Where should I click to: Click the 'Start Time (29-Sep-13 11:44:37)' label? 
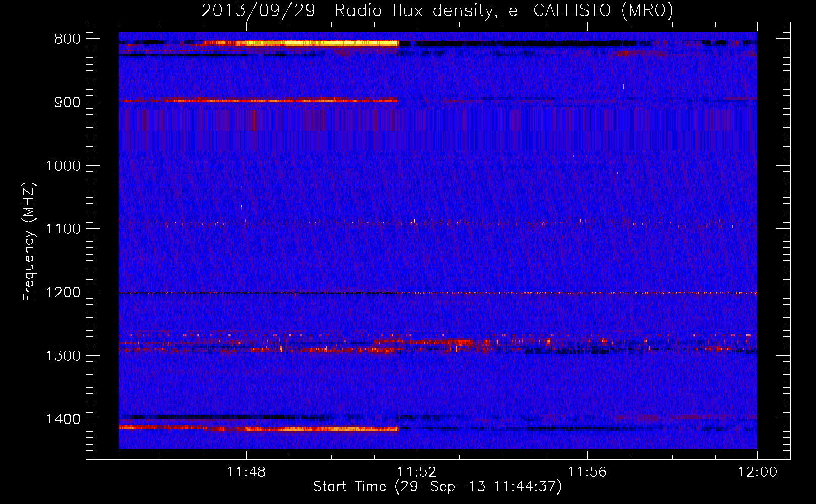[437, 487]
